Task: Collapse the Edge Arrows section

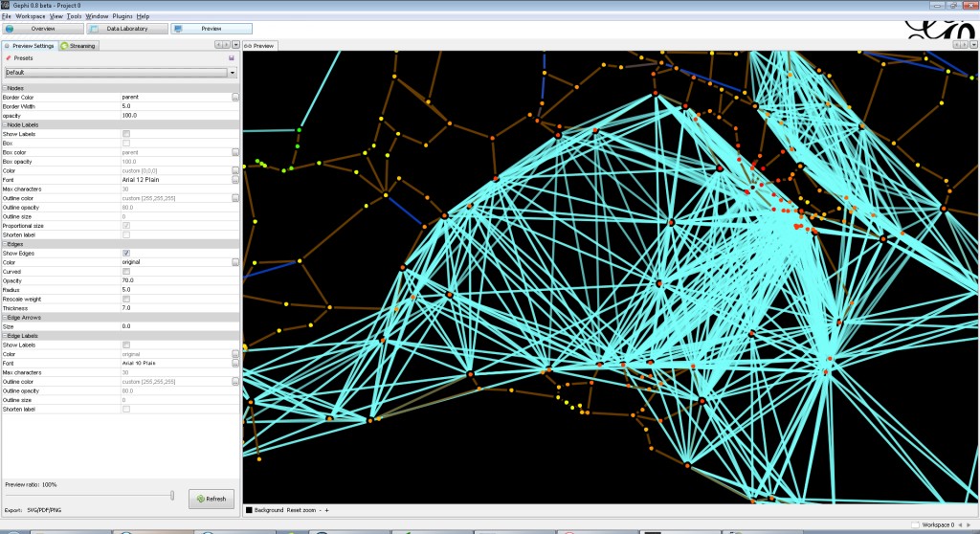Action: click(5, 318)
